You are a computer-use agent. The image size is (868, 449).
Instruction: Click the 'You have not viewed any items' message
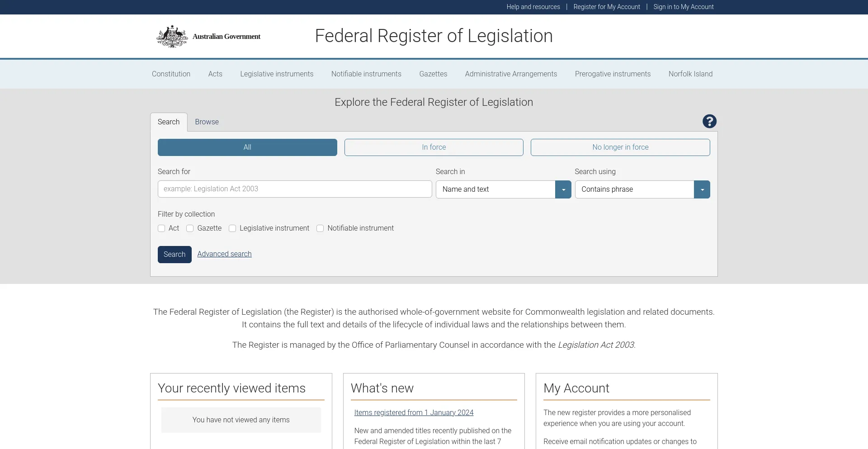click(x=241, y=420)
